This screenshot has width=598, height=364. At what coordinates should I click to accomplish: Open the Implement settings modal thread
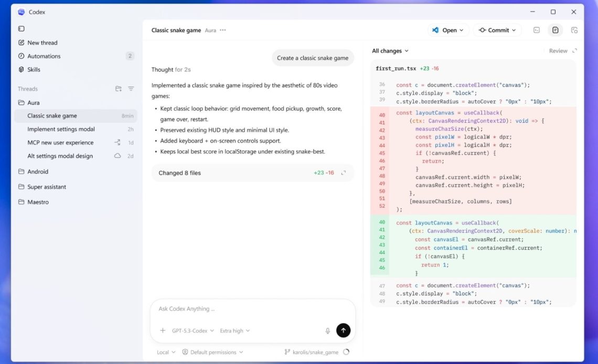coord(61,129)
